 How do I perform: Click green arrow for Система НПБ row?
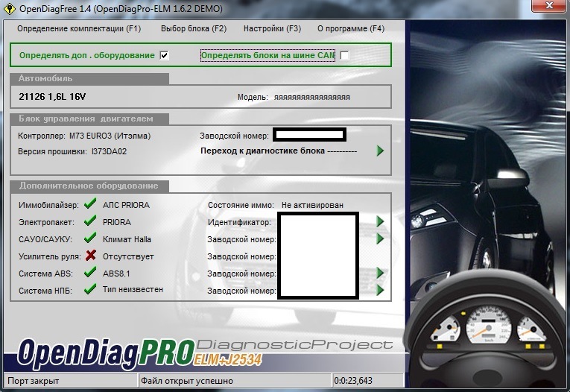[380, 290]
